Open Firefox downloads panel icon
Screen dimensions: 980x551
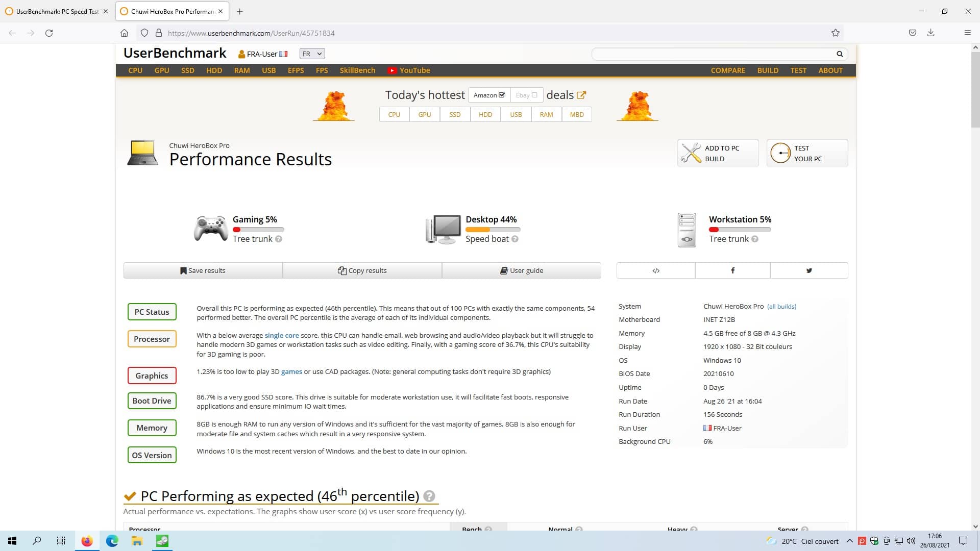(930, 33)
